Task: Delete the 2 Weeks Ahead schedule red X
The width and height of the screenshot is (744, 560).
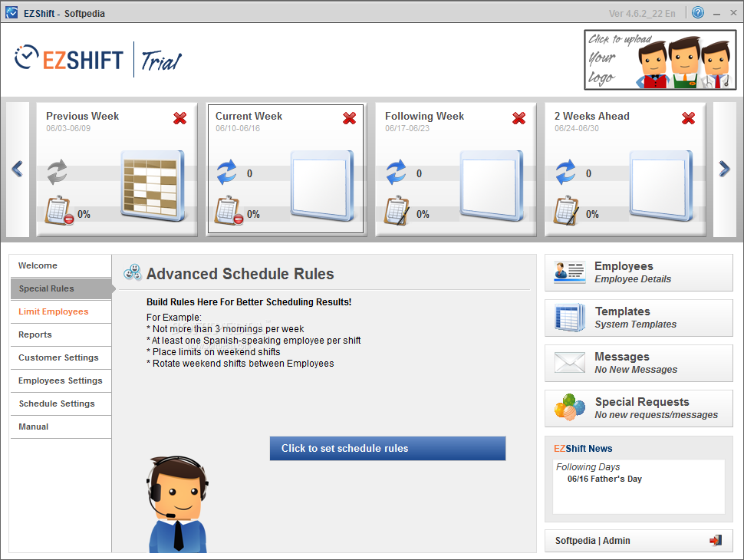Action: tap(688, 118)
